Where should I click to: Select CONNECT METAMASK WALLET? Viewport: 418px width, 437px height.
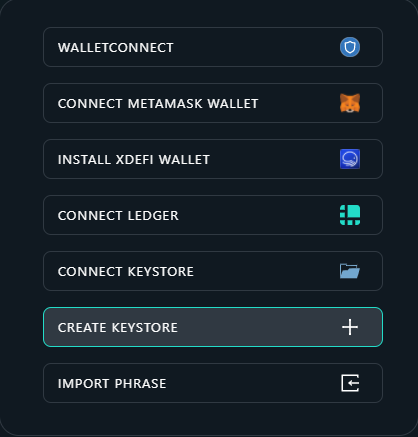tap(213, 103)
